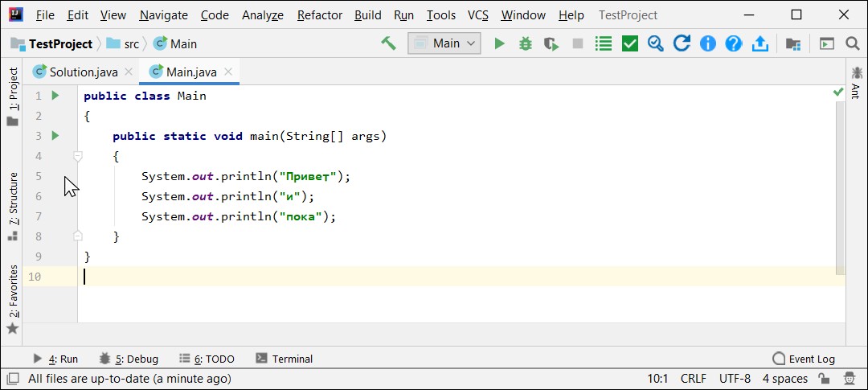Click the Run Anything window icon
Viewport: 868px width, 390px height.
point(827,43)
